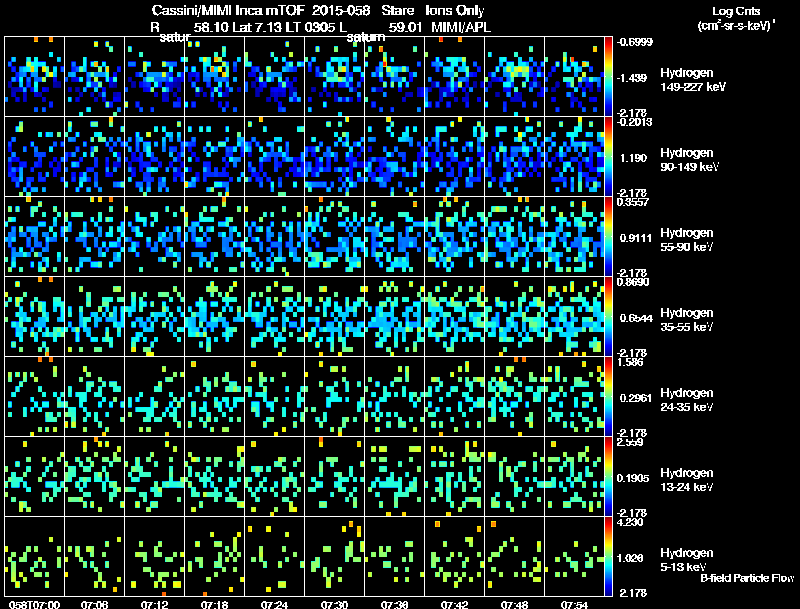This screenshot has width=800, height=609.
Task: Open the 149-227 keV panel at 07:48
Action: (514, 76)
